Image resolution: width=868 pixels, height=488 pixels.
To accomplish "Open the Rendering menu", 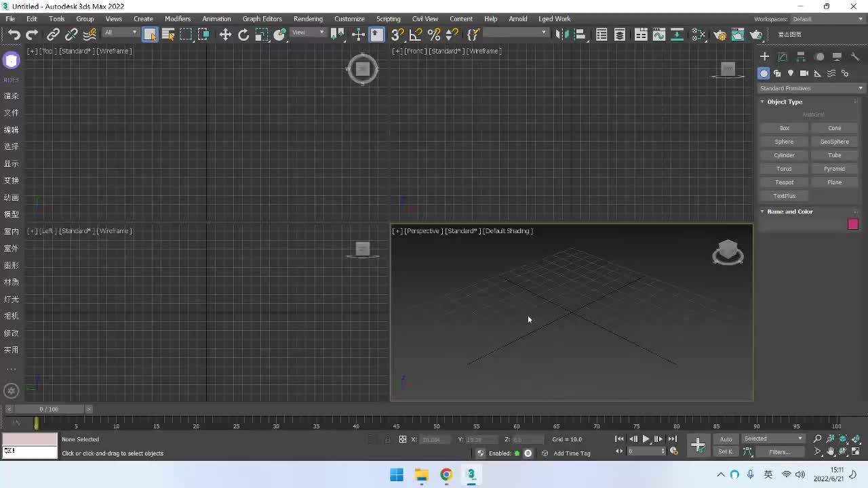I will click(x=308, y=19).
